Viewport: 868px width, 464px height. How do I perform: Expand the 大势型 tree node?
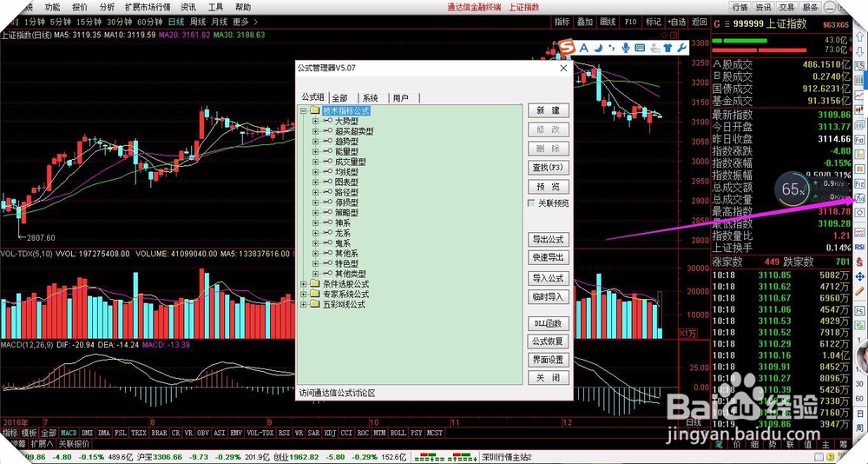click(x=316, y=121)
